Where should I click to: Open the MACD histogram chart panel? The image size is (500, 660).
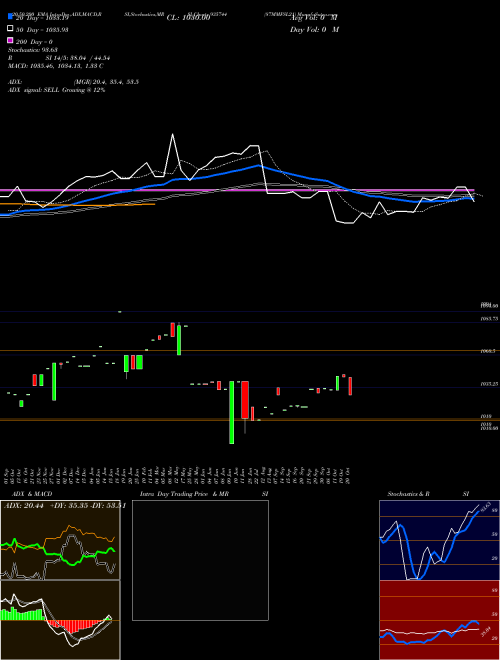click(60, 620)
